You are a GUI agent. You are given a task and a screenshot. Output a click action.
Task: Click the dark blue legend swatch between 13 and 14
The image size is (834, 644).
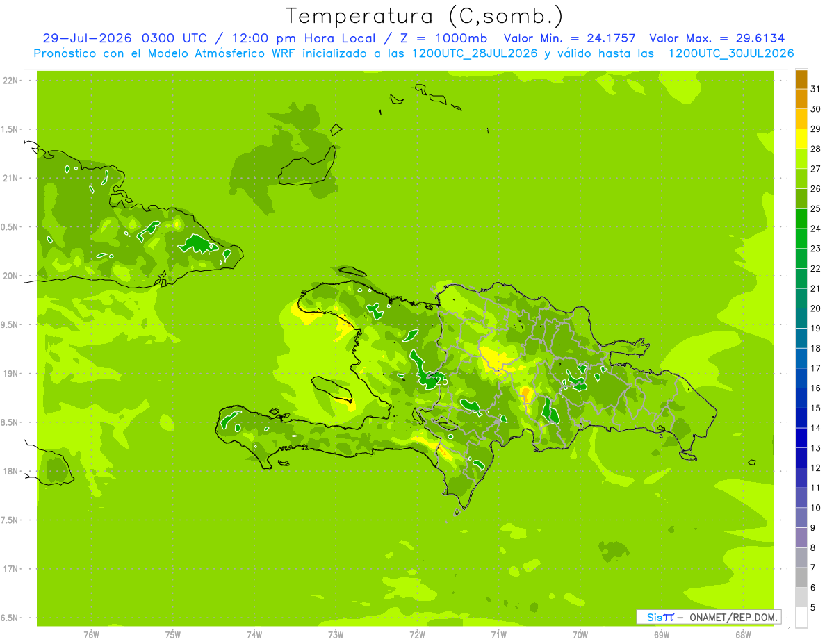801,438
